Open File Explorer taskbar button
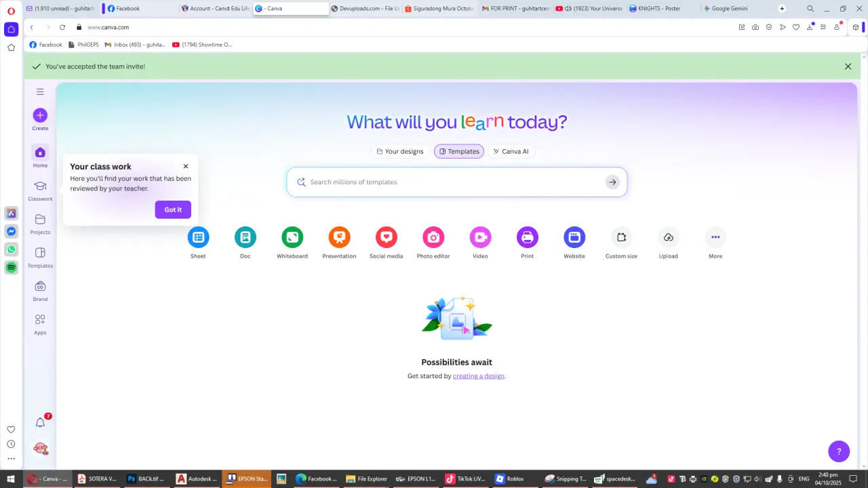 [x=366, y=479]
